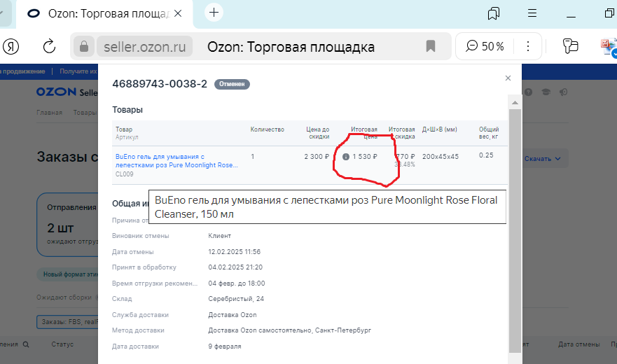
Task: Select the delivery date 9 февраля
Action: (x=225, y=346)
